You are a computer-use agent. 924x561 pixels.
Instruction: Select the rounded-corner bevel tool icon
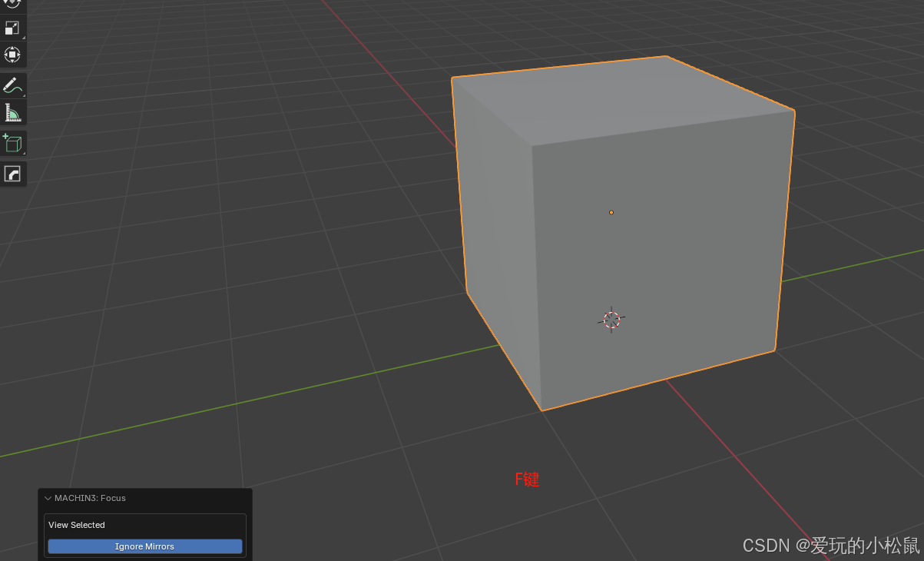(12, 174)
